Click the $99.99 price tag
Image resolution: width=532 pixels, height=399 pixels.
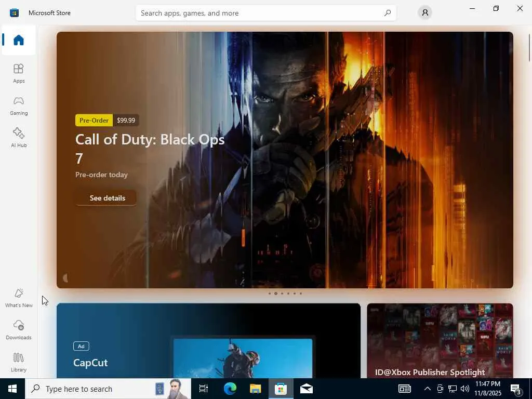[126, 120]
